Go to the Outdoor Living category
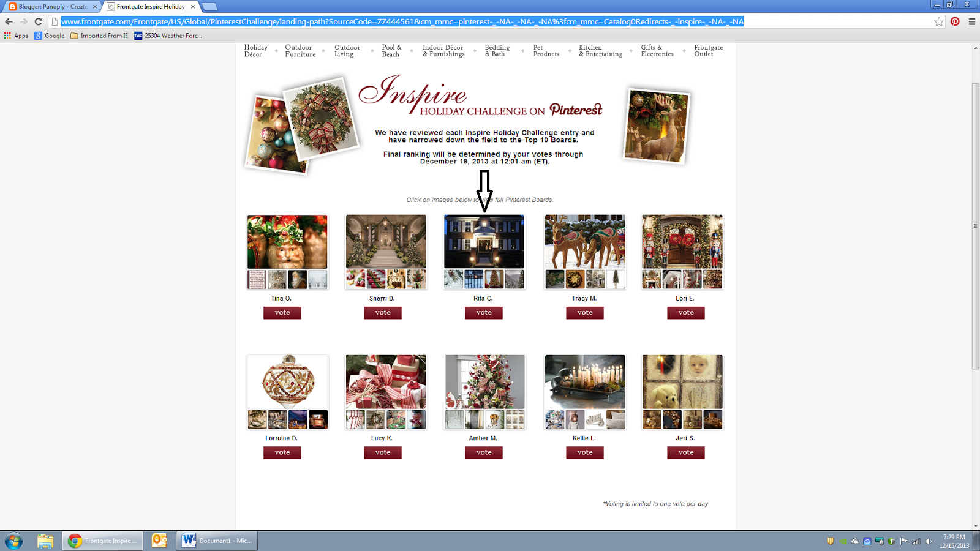The image size is (980, 551). point(347,51)
